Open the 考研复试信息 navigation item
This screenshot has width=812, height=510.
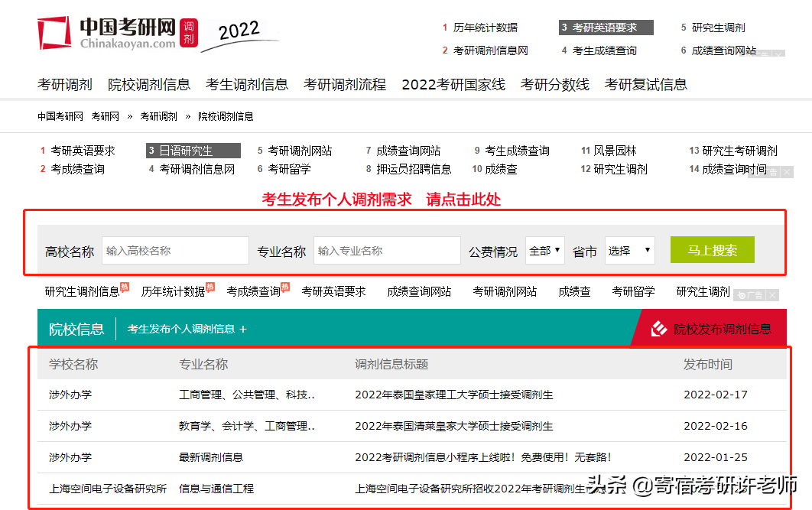pyautogui.click(x=646, y=84)
